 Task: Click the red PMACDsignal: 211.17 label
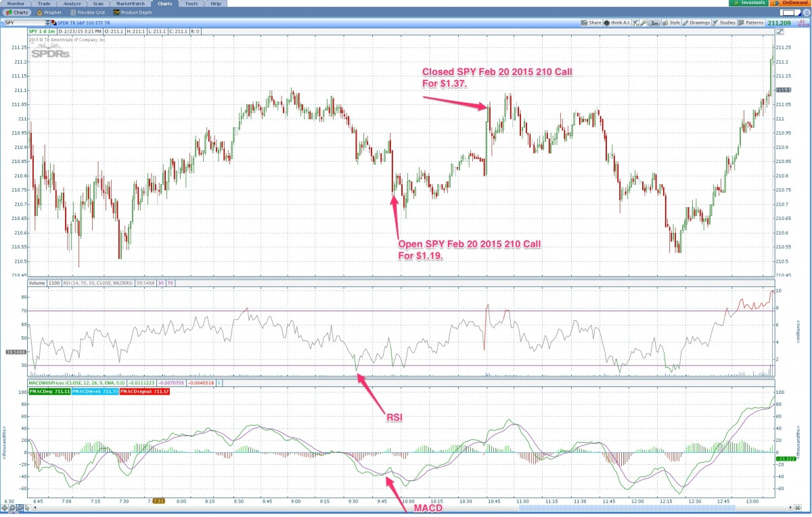click(145, 392)
